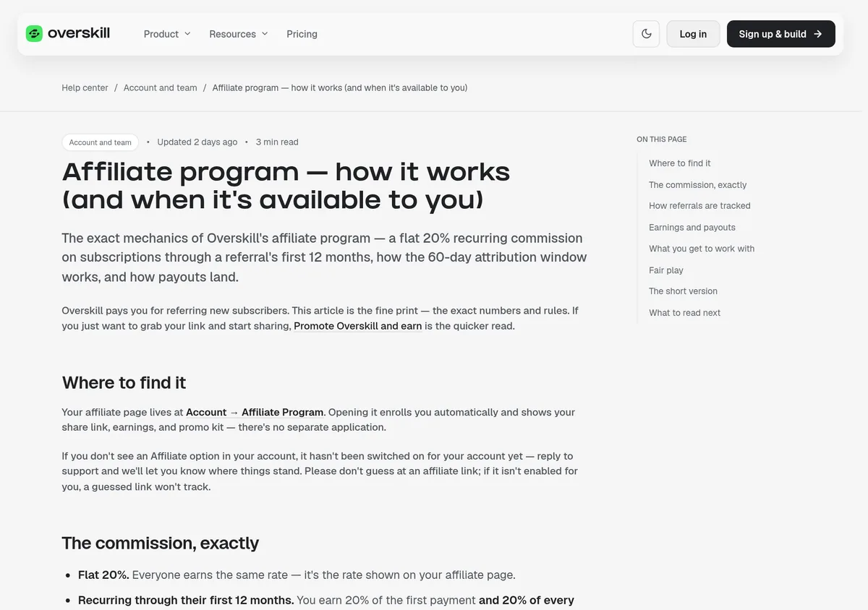This screenshot has height=610, width=868.
Task: Toggle dark mode with the moon icon
Action: (646, 34)
